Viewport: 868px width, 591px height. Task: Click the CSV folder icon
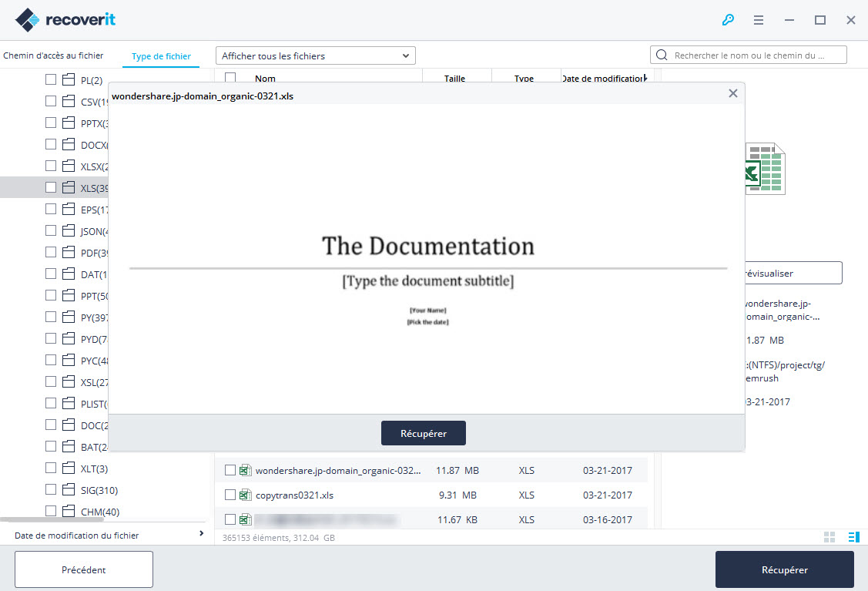tap(69, 102)
